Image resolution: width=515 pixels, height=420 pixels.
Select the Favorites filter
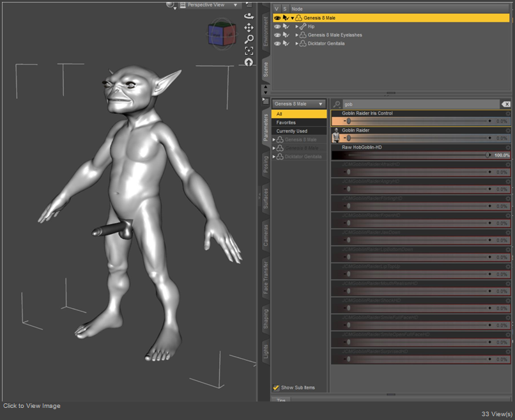click(299, 123)
